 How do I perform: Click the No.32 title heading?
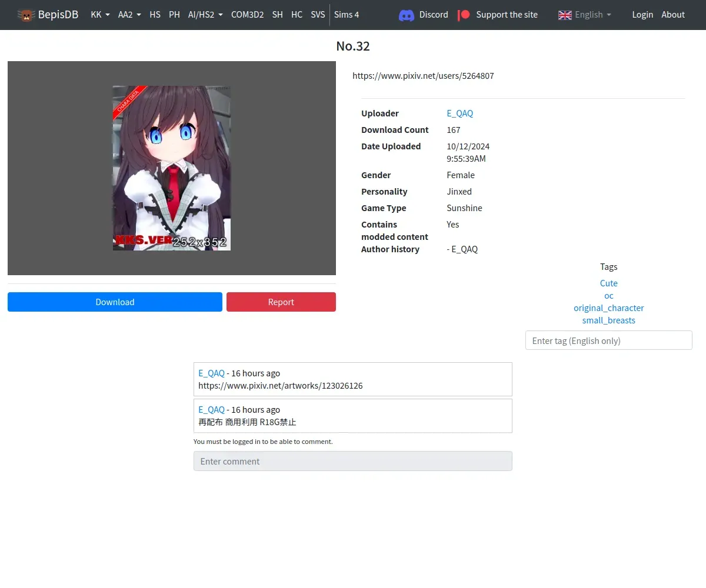pyautogui.click(x=353, y=46)
